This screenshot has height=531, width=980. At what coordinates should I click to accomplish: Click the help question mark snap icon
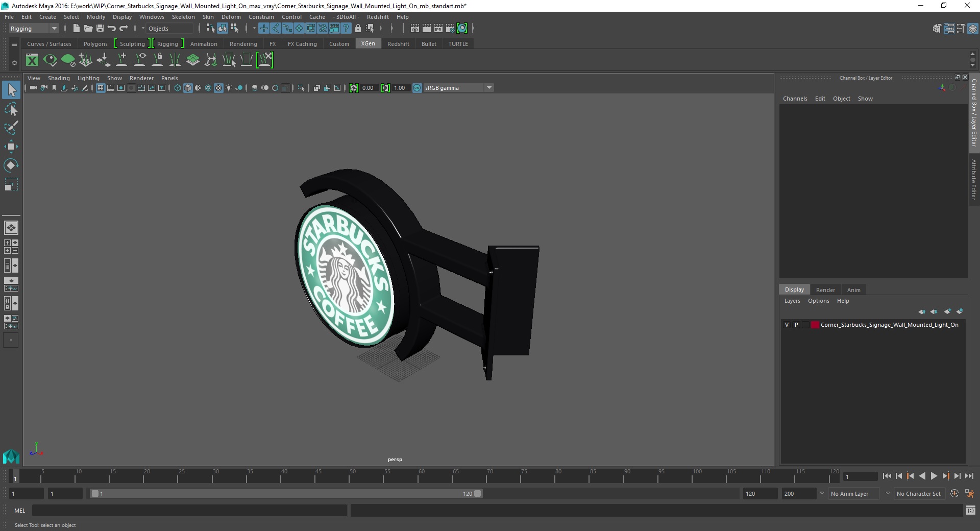click(x=346, y=29)
